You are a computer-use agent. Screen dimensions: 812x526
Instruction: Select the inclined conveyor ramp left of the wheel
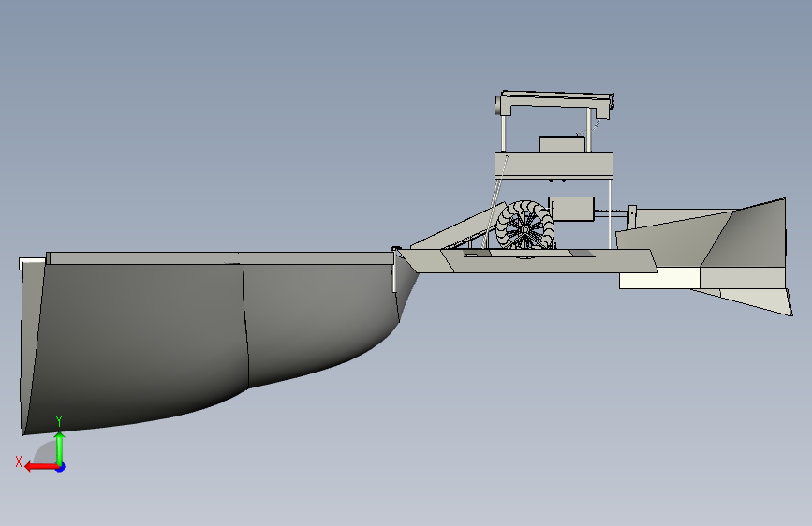coord(458,227)
